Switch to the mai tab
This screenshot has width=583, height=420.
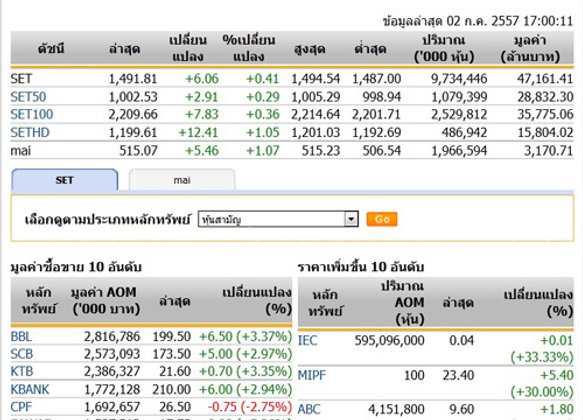pyautogui.click(x=182, y=180)
